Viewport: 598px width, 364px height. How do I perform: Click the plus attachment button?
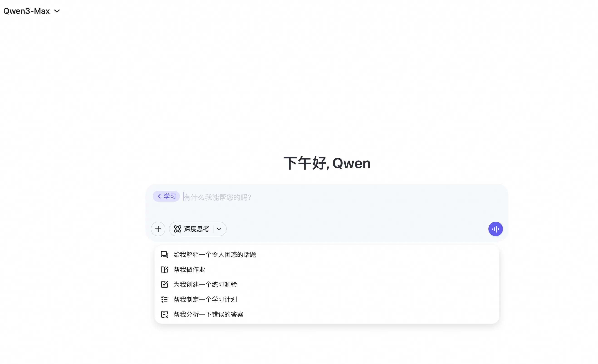pos(158,229)
